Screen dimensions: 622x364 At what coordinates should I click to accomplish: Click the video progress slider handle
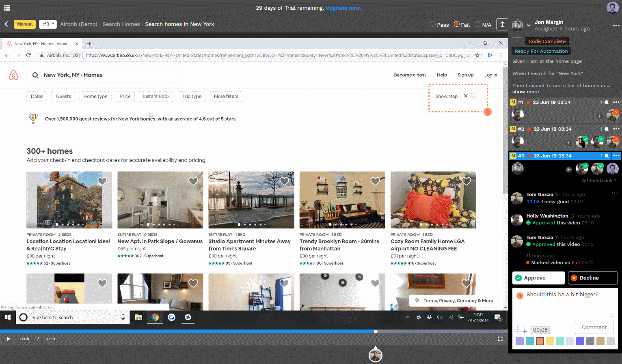[x=376, y=332]
